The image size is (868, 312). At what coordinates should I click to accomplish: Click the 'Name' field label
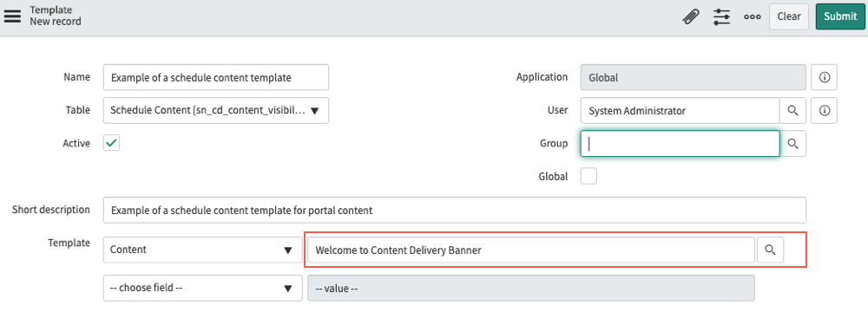pyautogui.click(x=77, y=77)
